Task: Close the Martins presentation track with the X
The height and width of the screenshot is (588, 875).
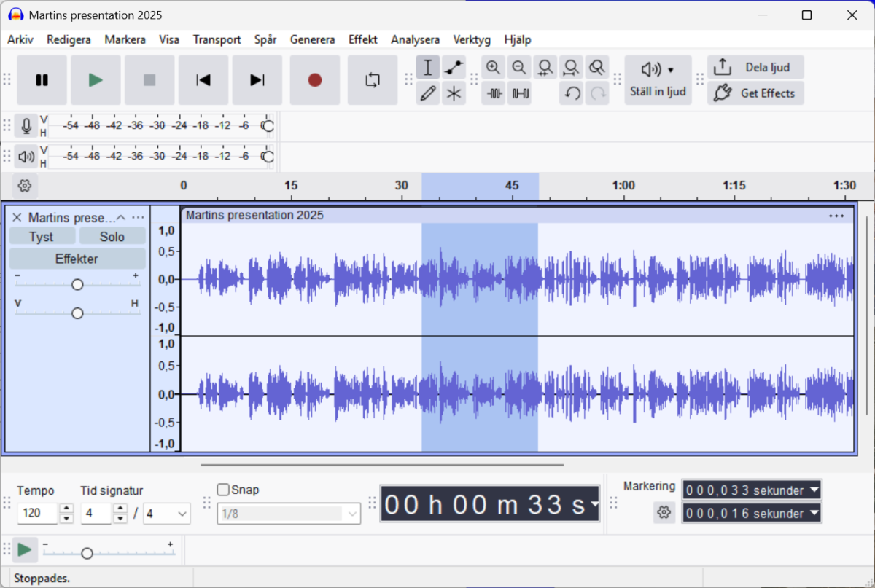Action: click(16, 216)
